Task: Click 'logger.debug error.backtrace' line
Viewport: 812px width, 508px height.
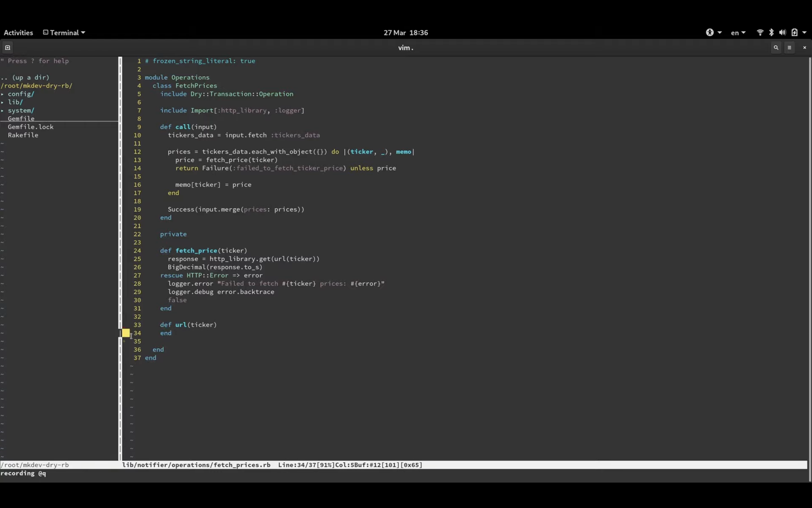Action: point(221,292)
